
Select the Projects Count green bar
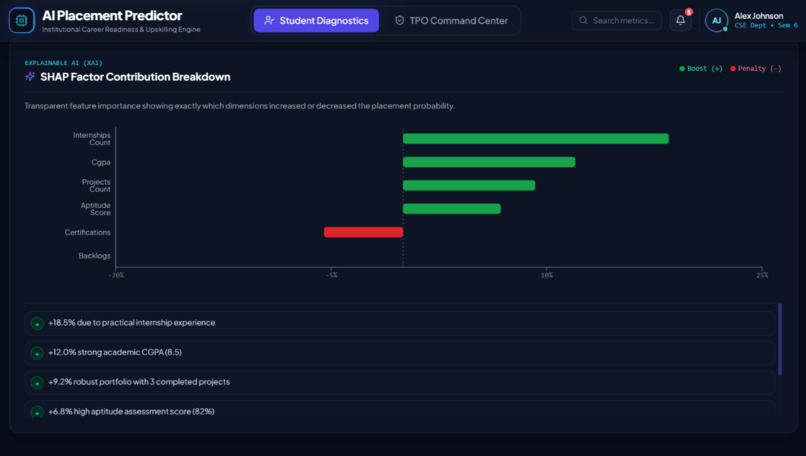469,185
